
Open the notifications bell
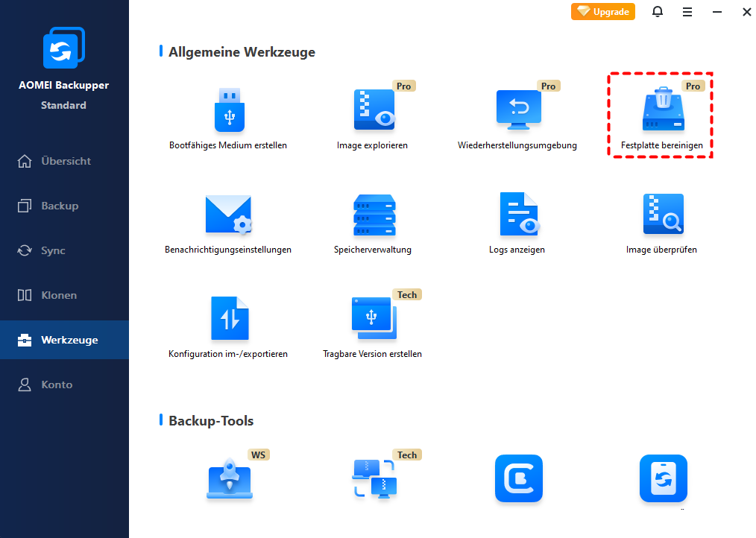tap(658, 12)
